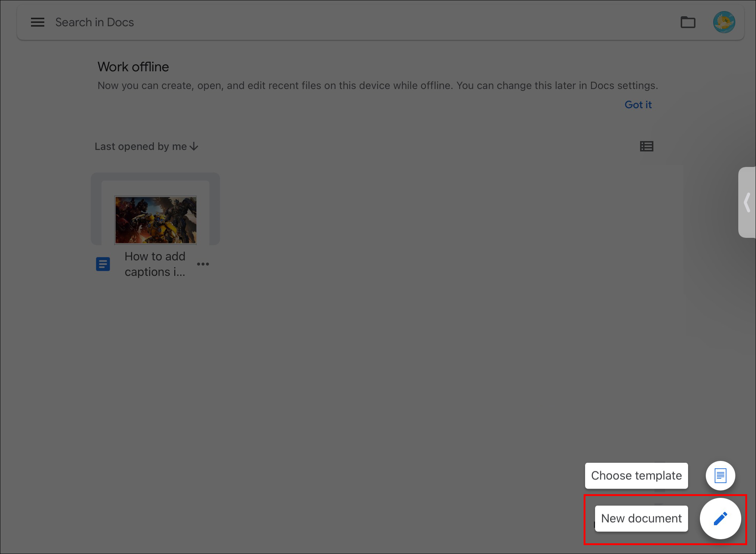
Task: Tap the template page icon button
Action: click(720, 476)
